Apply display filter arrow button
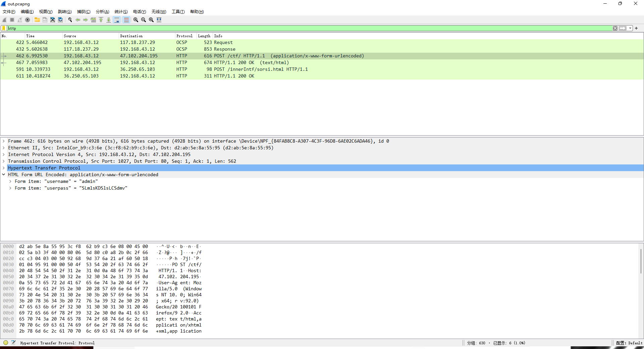Image resolution: width=644 pixels, height=349 pixels. [x=623, y=28]
